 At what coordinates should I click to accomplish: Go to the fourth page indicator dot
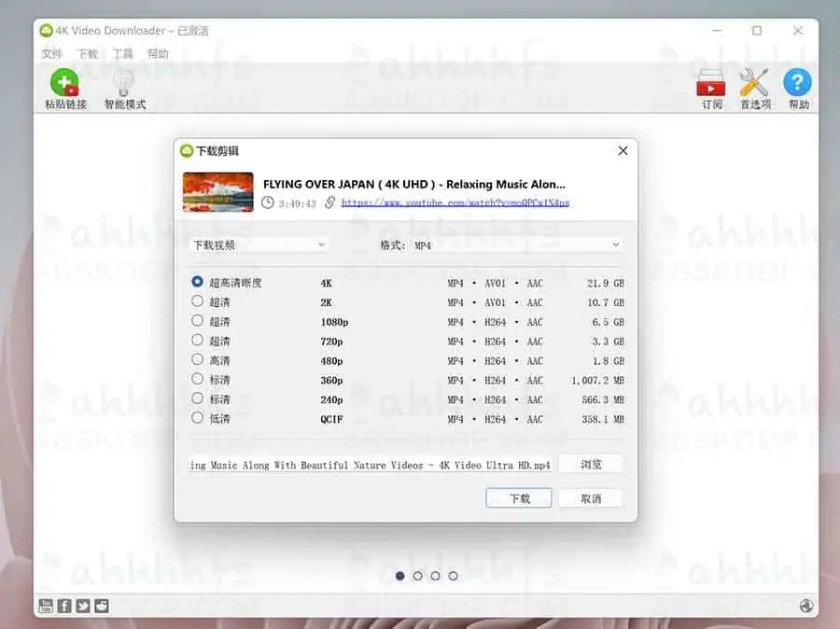point(454,576)
